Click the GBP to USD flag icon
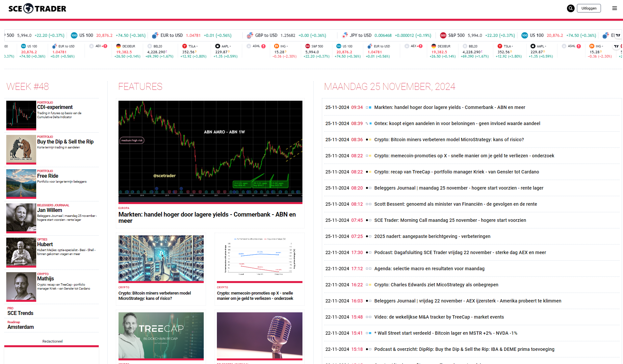Viewport: 623px width, 364px height. click(x=250, y=35)
